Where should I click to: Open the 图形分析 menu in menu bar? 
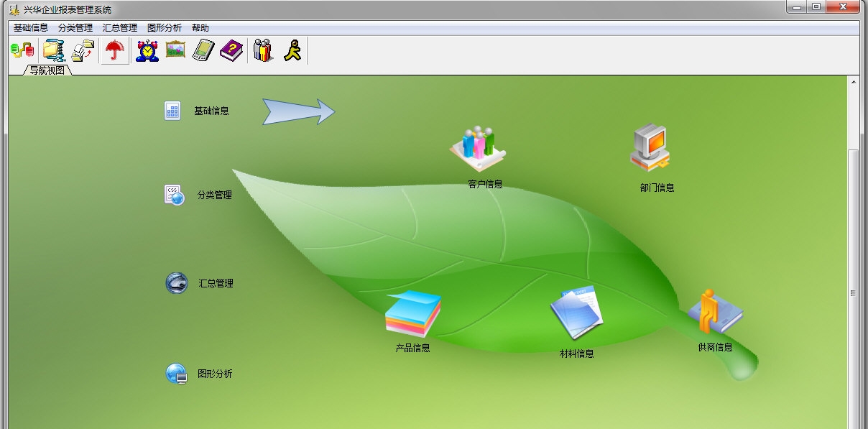pos(165,28)
